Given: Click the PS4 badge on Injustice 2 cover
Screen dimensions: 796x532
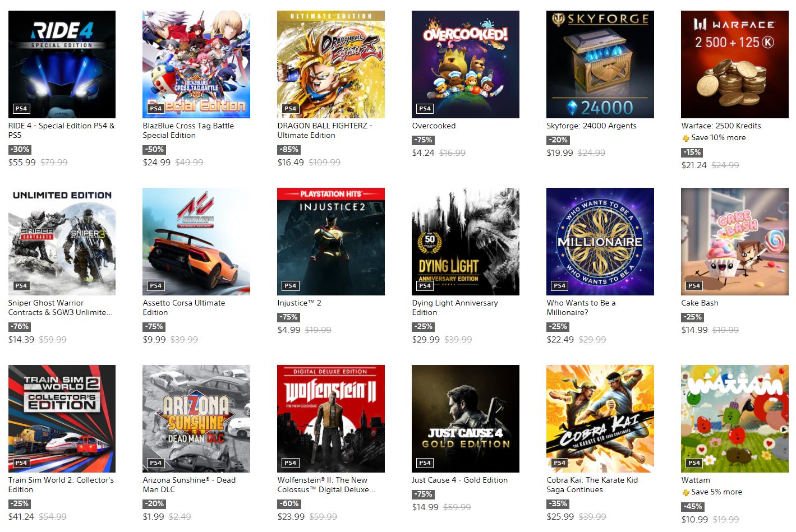Looking at the screenshot, I should [290, 286].
